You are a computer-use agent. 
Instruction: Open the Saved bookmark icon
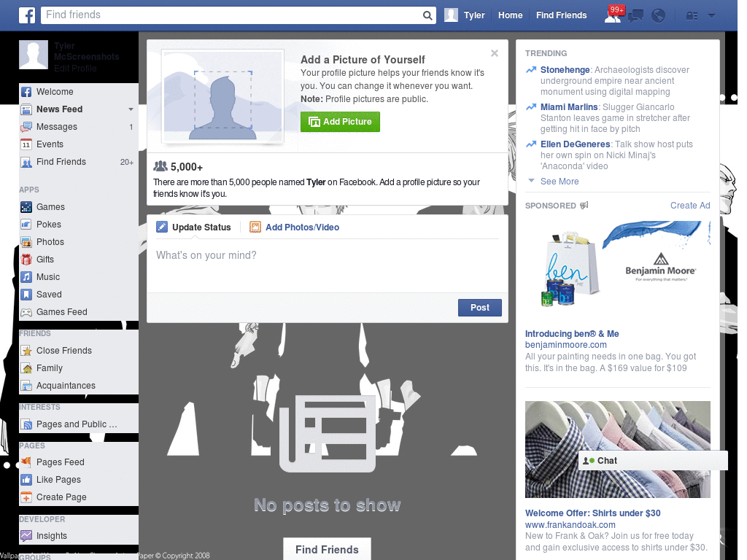click(x=26, y=295)
